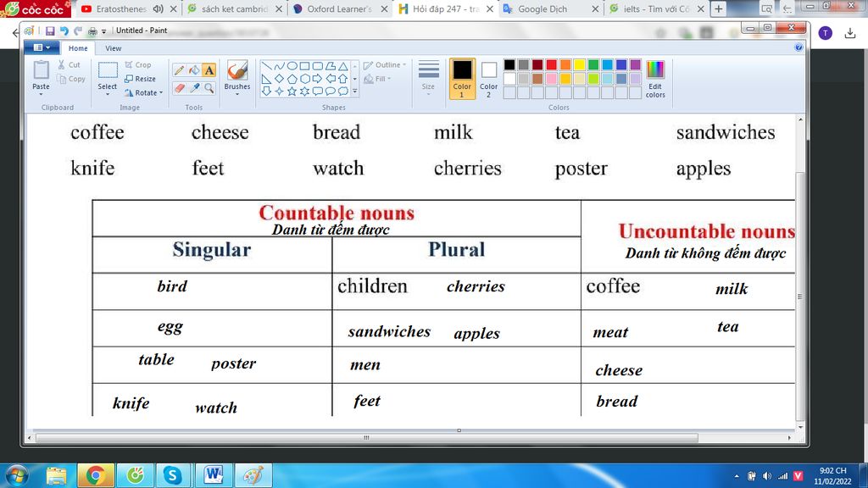Choose the Oval shape
Screen dimensions: 868x488
pos(292,66)
